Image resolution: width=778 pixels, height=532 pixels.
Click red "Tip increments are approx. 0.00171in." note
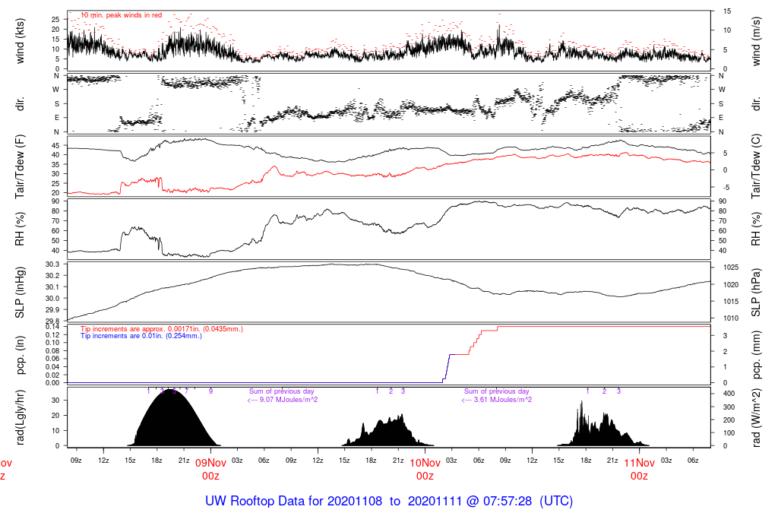162,329
